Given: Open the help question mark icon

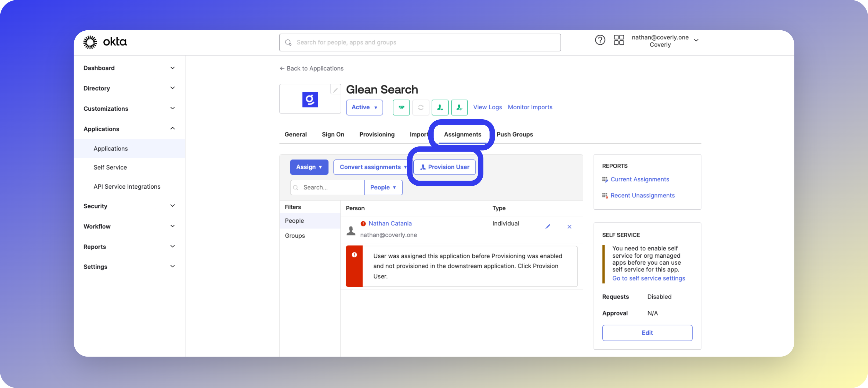Looking at the screenshot, I should 600,40.
